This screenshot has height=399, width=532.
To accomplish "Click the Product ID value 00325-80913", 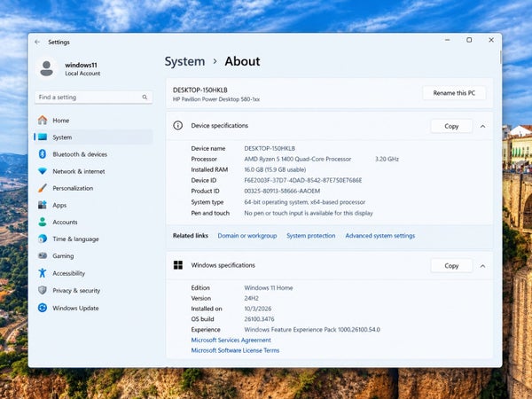I will tap(282, 191).
